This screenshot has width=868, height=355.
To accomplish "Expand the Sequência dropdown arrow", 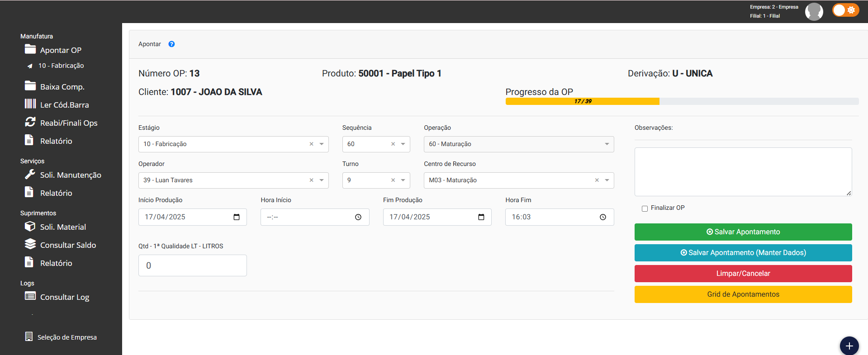I will click(403, 144).
